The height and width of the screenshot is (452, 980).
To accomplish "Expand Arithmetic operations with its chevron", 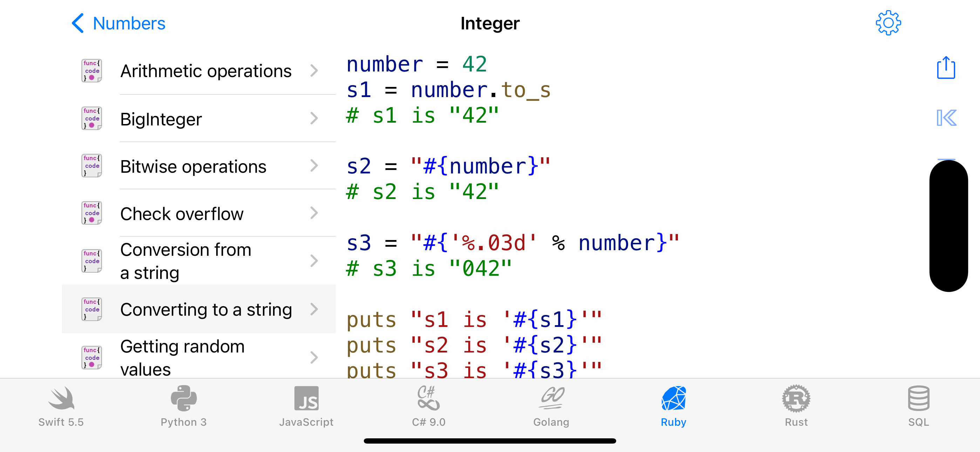I will point(314,71).
